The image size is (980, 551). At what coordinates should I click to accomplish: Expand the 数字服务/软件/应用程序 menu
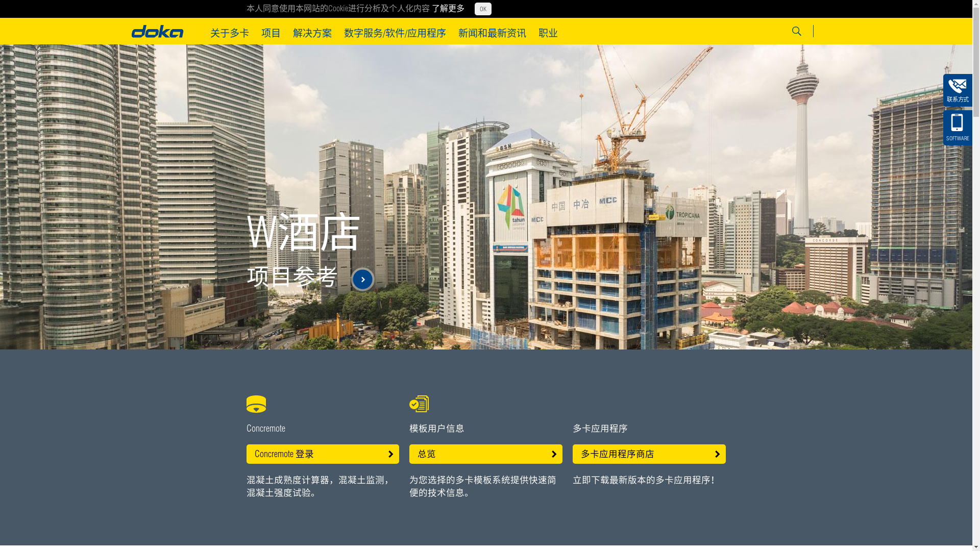(395, 33)
